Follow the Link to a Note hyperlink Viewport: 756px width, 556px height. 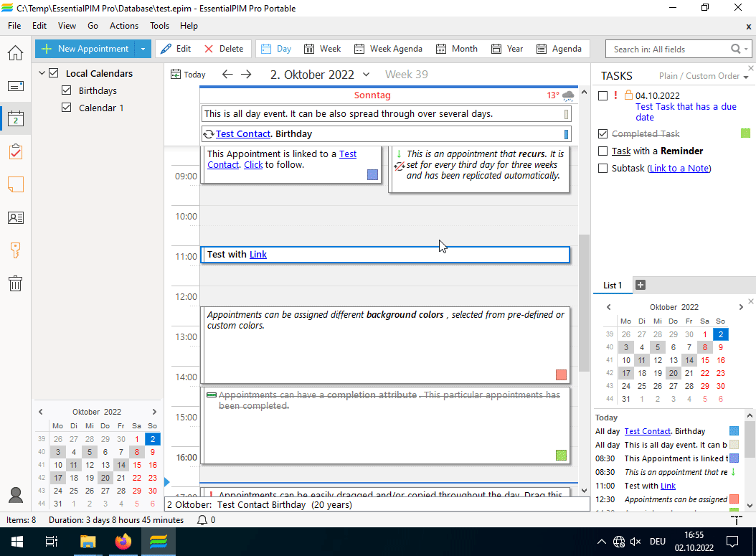tap(679, 169)
